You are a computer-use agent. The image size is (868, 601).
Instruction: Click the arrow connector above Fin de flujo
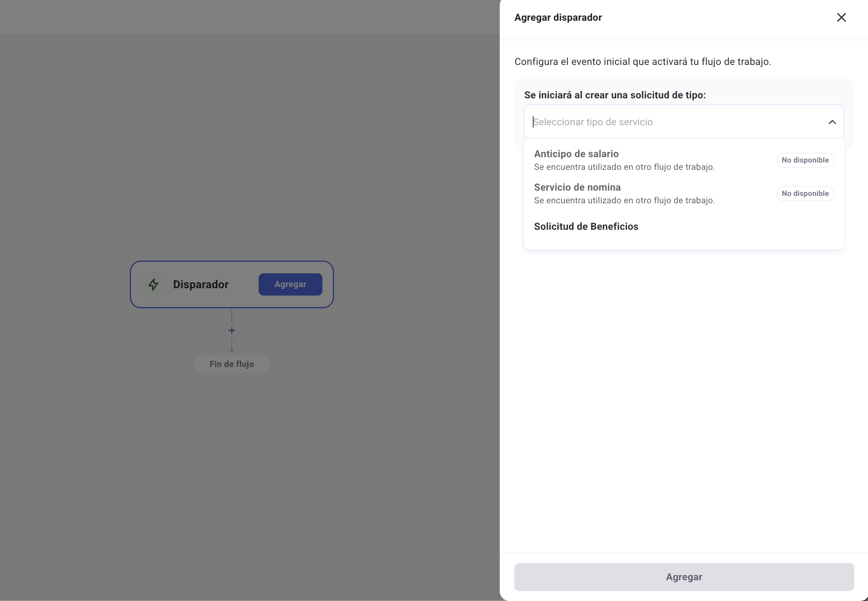click(232, 346)
